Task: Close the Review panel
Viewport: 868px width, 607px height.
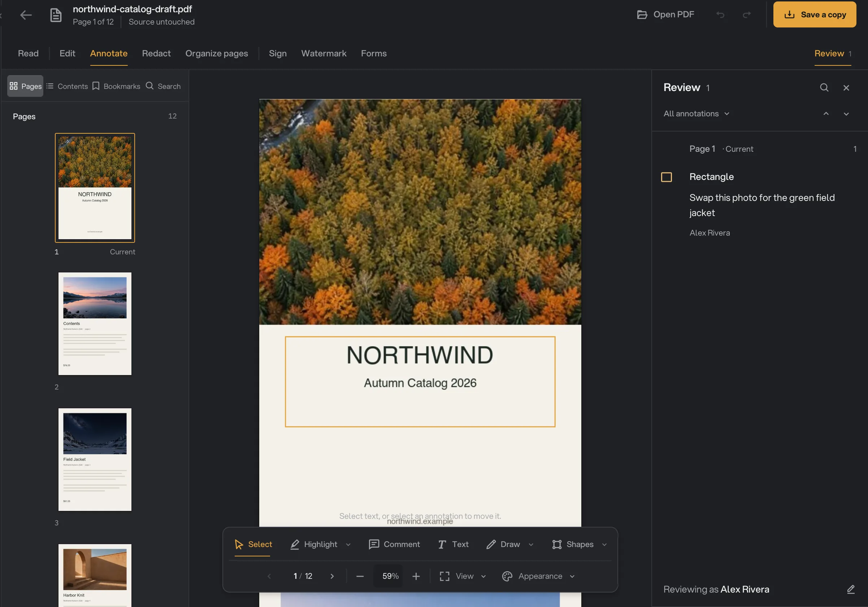Action: click(846, 88)
